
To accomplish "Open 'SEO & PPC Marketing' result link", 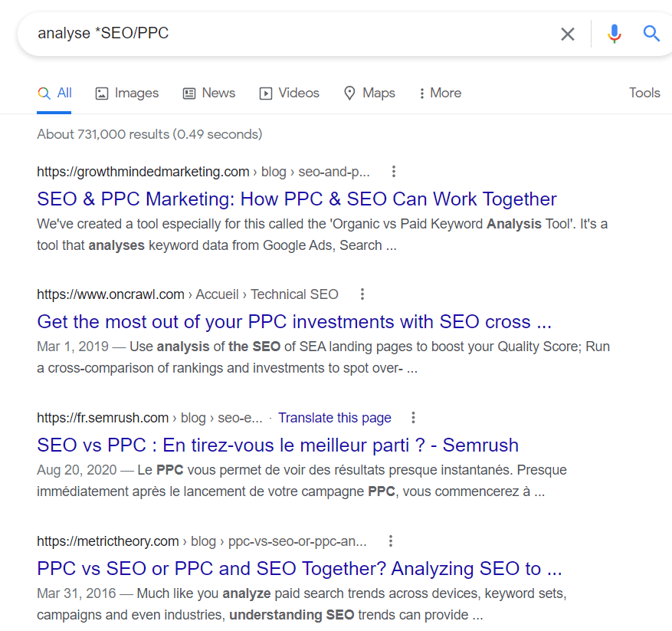I will pyautogui.click(x=297, y=199).
